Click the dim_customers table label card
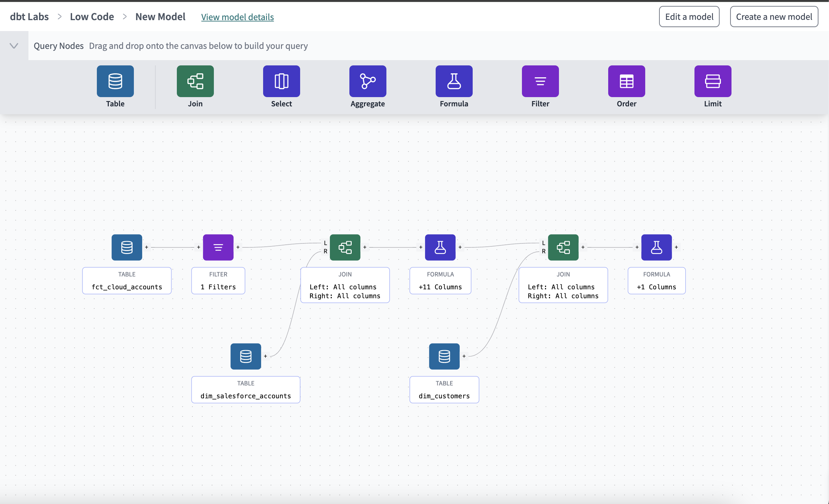Image resolution: width=829 pixels, height=504 pixels. pyautogui.click(x=444, y=389)
